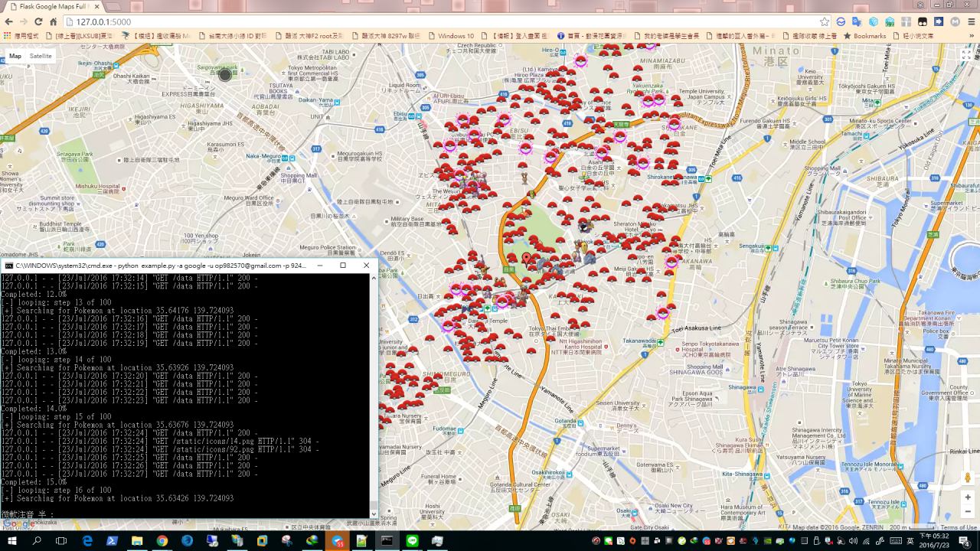The height and width of the screenshot is (551, 980).
Task: Open the Terms of Use map link
Action: (x=959, y=527)
